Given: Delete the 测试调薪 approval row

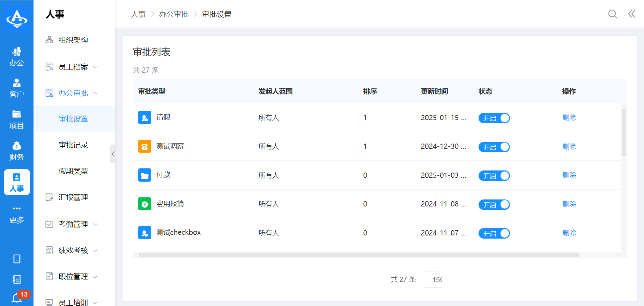Looking at the screenshot, I should pos(569,147).
